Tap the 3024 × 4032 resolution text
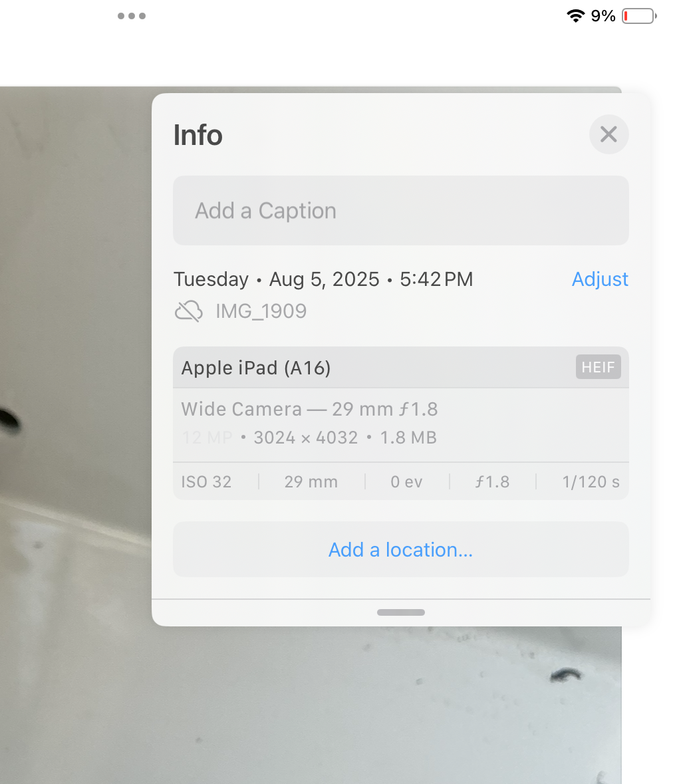This screenshot has width=677, height=784. [x=305, y=438]
